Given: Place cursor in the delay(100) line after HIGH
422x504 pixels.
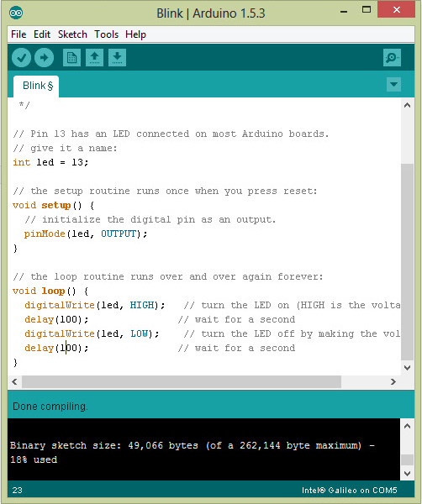Looking at the screenshot, I should (56, 319).
